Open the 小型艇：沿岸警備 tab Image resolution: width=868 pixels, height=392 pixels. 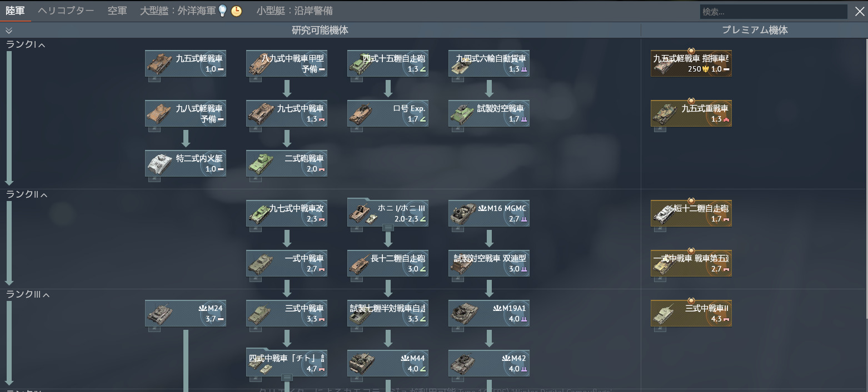coord(295,11)
